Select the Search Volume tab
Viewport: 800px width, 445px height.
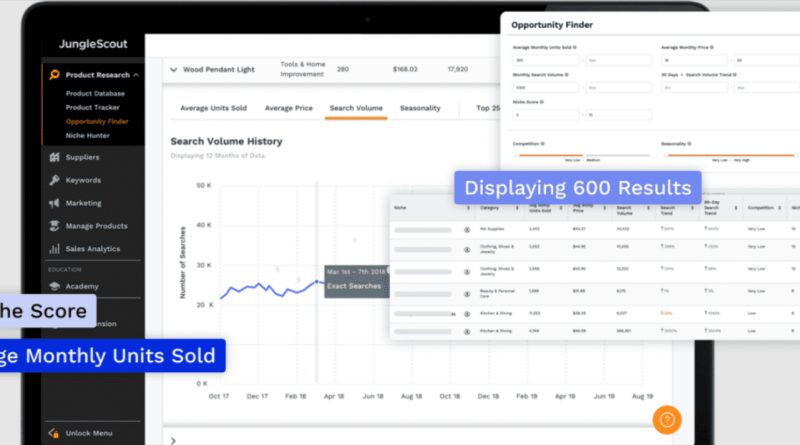[356, 108]
